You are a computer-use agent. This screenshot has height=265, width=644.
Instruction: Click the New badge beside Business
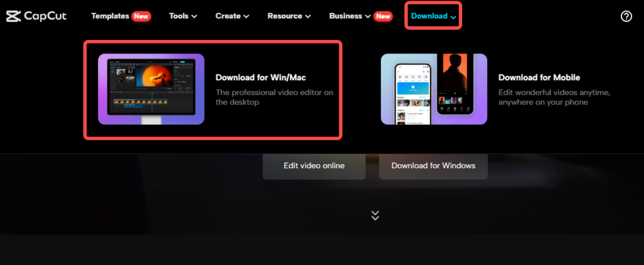coord(383,16)
